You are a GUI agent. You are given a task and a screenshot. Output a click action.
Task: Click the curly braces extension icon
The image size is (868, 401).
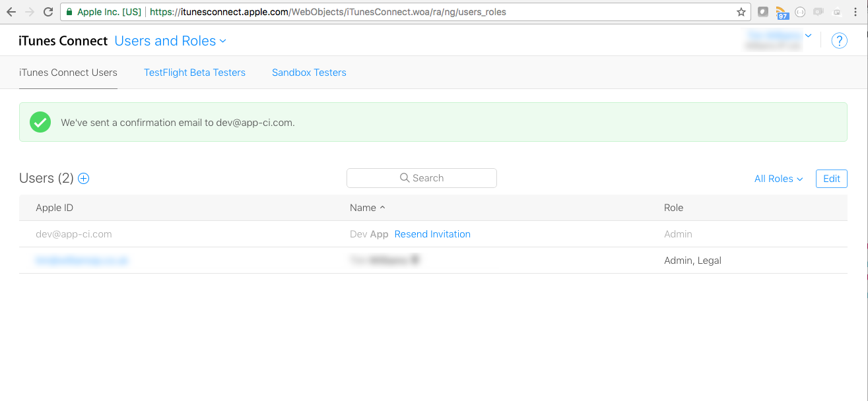pyautogui.click(x=801, y=12)
